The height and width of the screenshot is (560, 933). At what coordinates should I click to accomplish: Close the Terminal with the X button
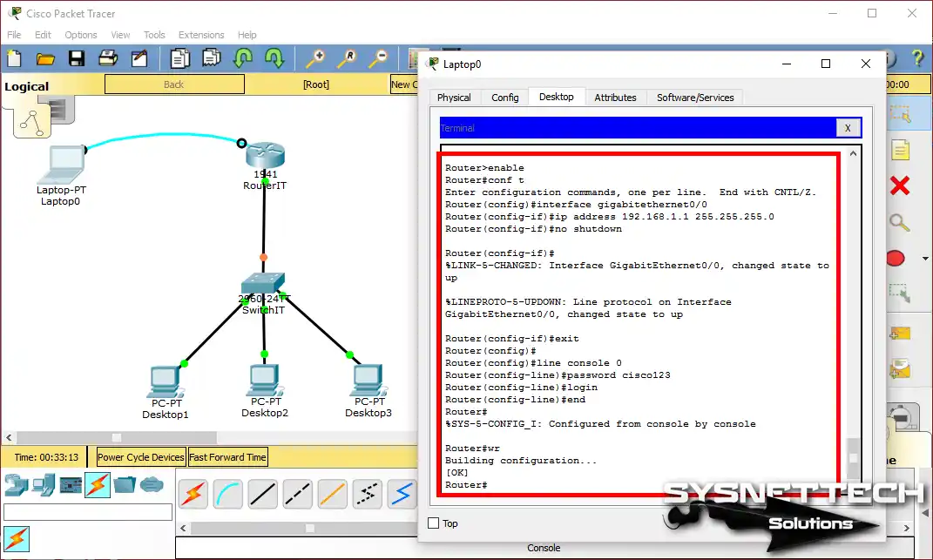click(x=847, y=128)
